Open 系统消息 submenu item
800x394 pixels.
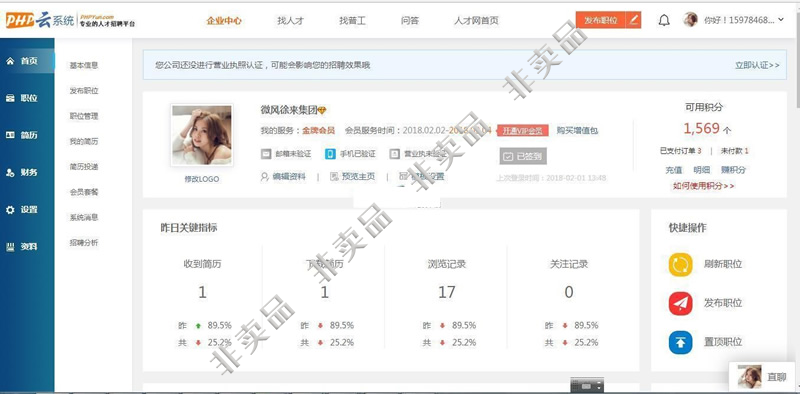pyautogui.click(x=84, y=217)
